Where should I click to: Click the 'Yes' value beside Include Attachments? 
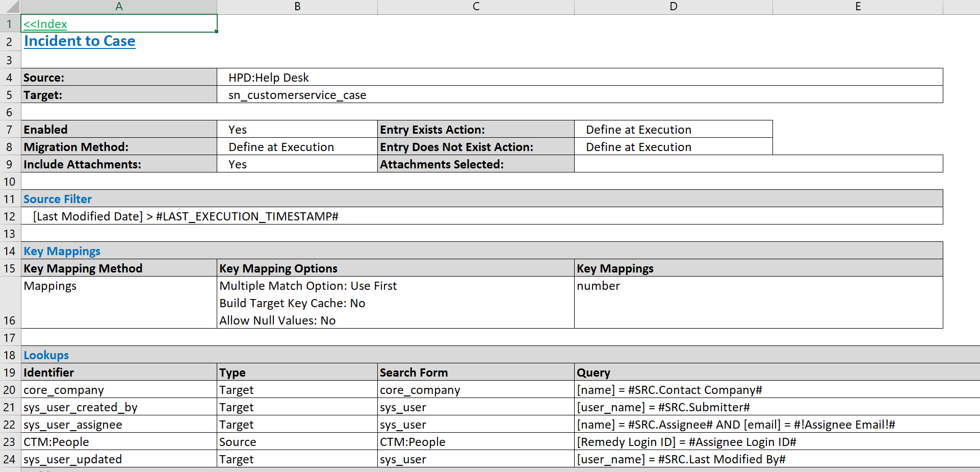[x=297, y=164]
